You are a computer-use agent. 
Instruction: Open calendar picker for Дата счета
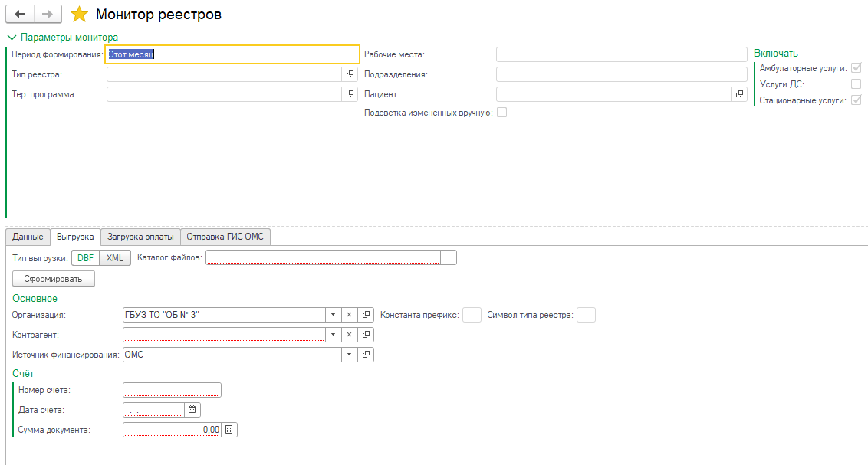(x=192, y=410)
